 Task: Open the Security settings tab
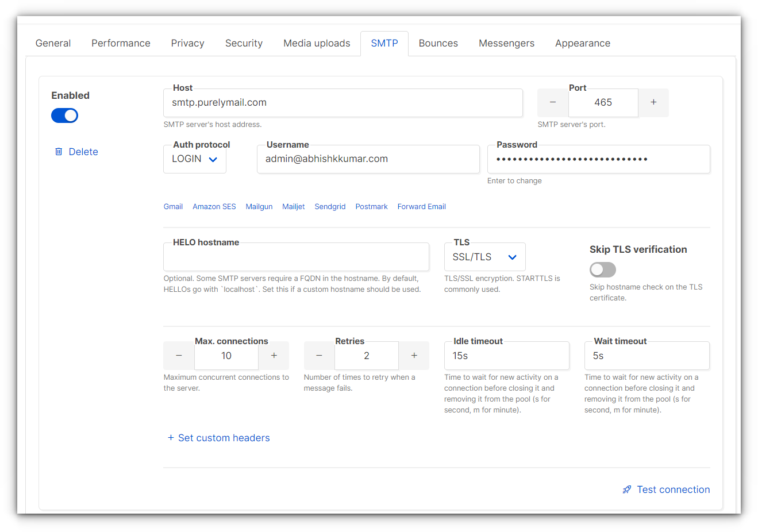244,43
